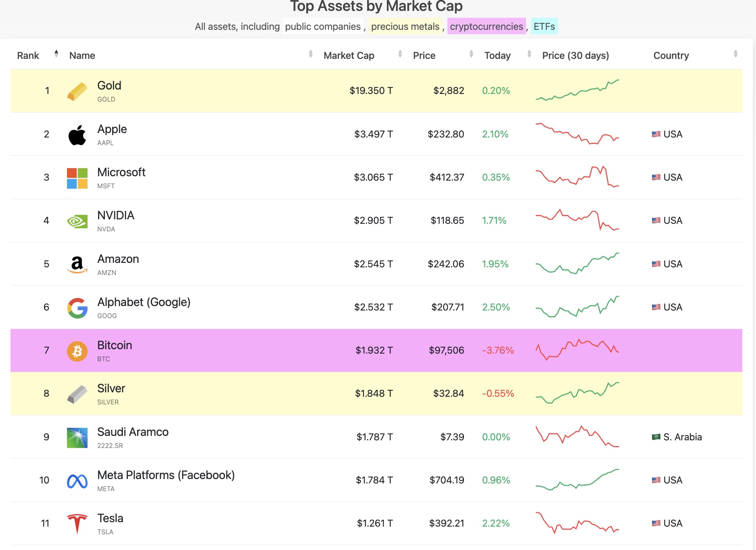Image resolution: width=756 pixels, height=550 pixels.
Task: Click Silver's 30-day price chart
Action: (577, 393)
